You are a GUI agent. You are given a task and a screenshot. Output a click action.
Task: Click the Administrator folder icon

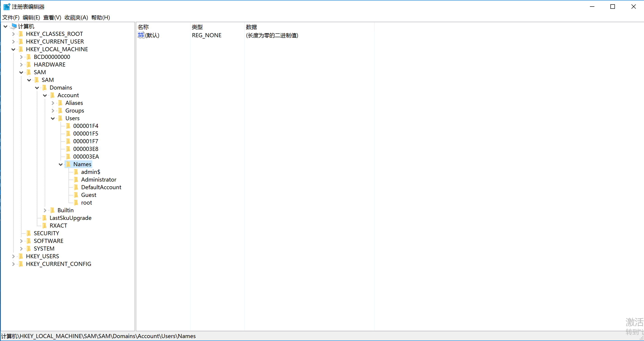tap(76, 180)
